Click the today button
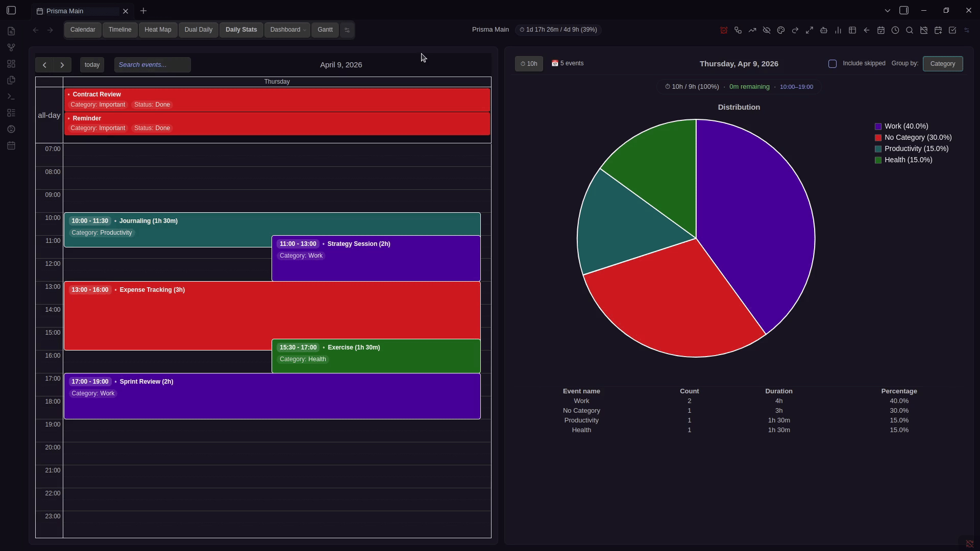The width and height of the screenshot is (980, 551). 92,65
